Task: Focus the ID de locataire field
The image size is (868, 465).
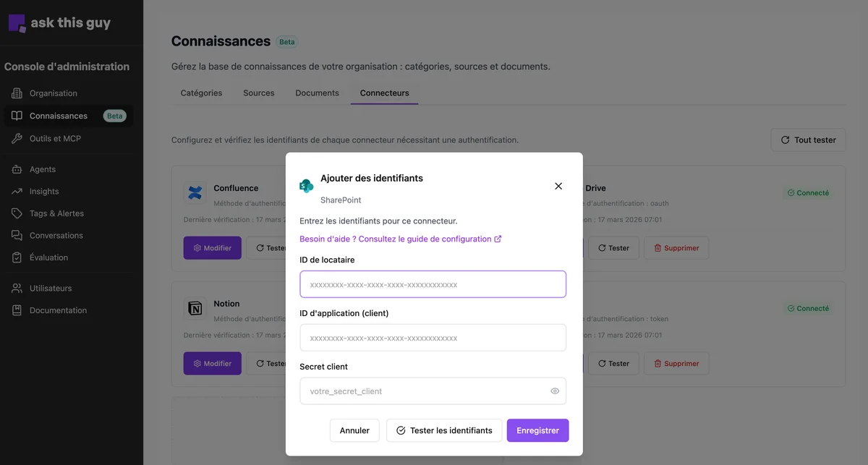Action: click(433, 284)
